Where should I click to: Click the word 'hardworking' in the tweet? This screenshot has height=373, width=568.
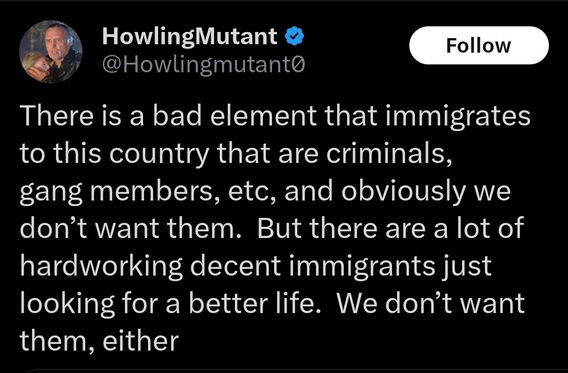(x=101, y=267)
